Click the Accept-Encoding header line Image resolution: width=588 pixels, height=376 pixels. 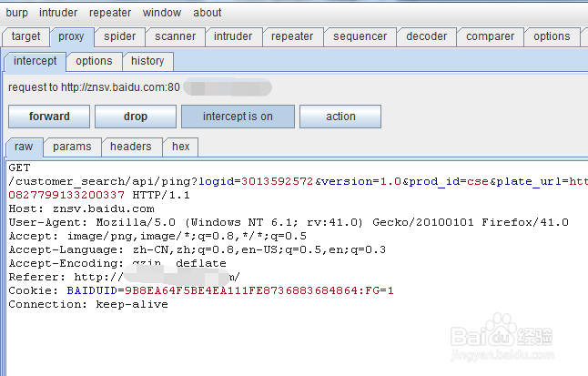tap(117, 263)
